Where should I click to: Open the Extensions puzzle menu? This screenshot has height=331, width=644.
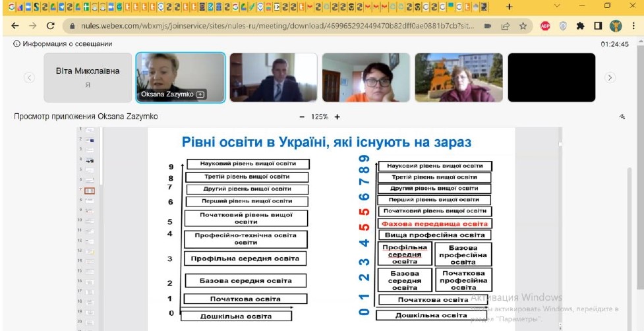point(580,26)
